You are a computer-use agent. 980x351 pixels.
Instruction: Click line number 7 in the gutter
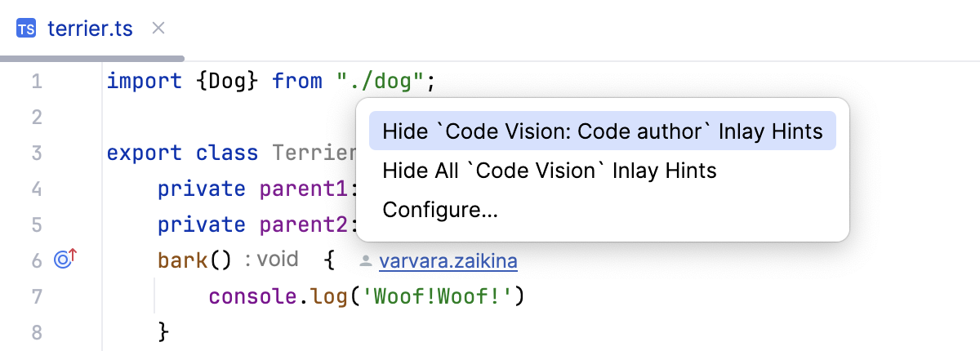[x=37, y=295]
